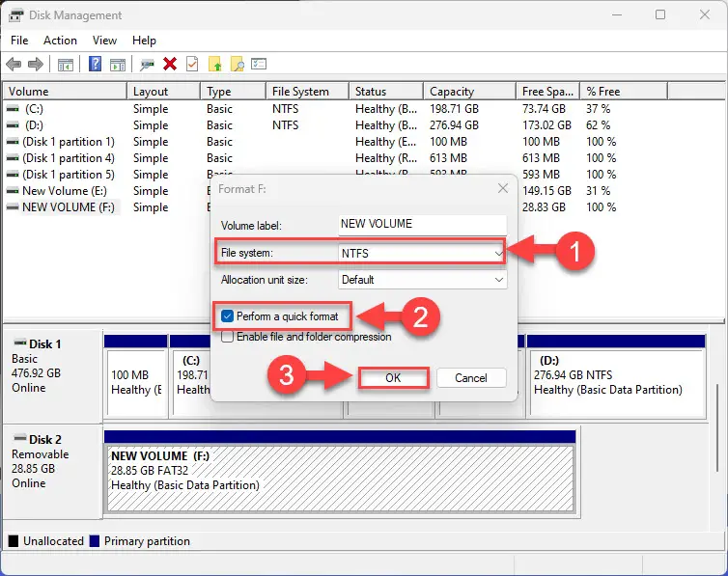
Task: Sort by the File System column header
Action: pos(308,92)
